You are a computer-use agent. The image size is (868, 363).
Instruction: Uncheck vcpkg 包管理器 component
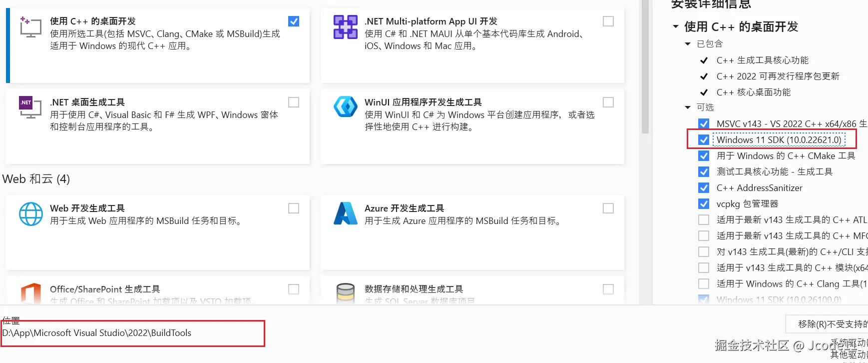click(x=704, y=204)
